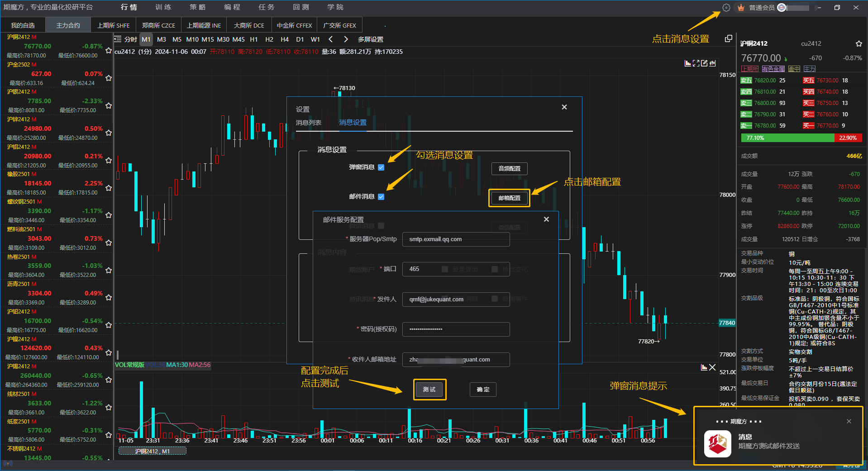Close the 设置 dialog
The height and width of the screenshot is (471, 868).
pyautogui.click(x=564, y=107)
